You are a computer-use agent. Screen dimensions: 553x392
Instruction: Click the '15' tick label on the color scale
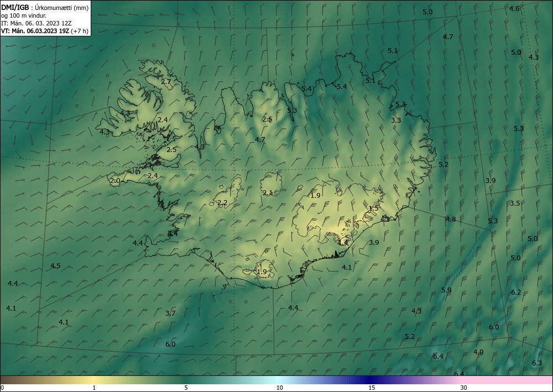coord(372,388)
